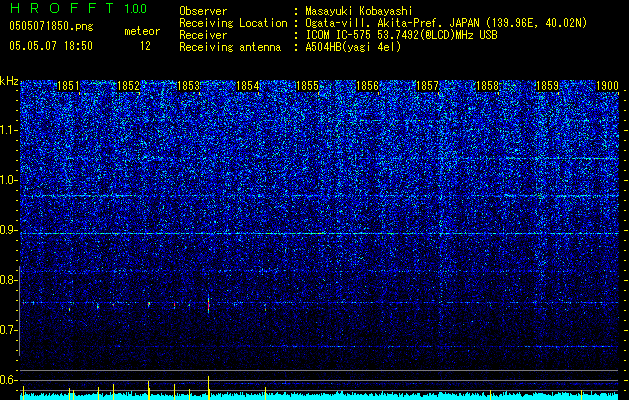This screenshot has height=400, width=629.
Task: Click the 1851 time marker
Action: pyautogui.click(x=68, y=86)
